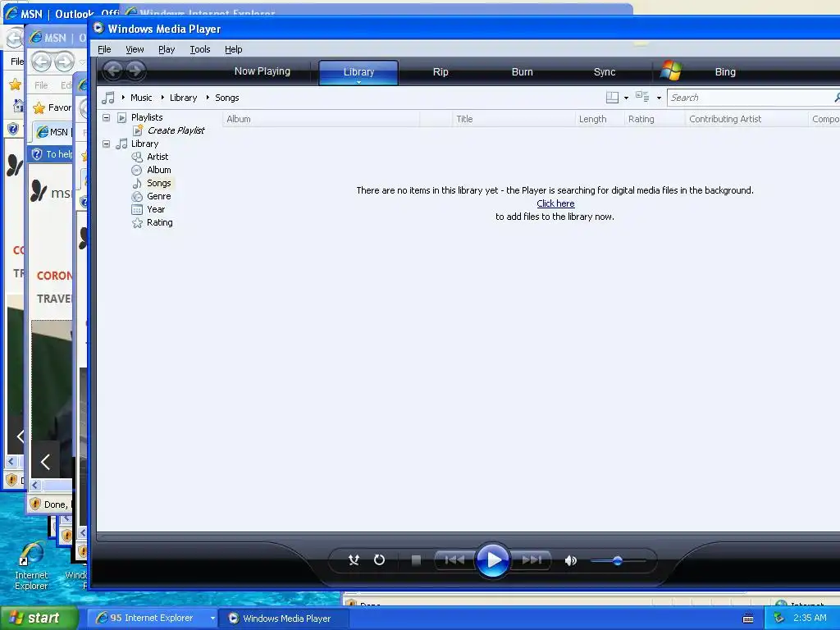Open the Help menu
The width and height of the screenshot is (840, 630).
point(233,49)
